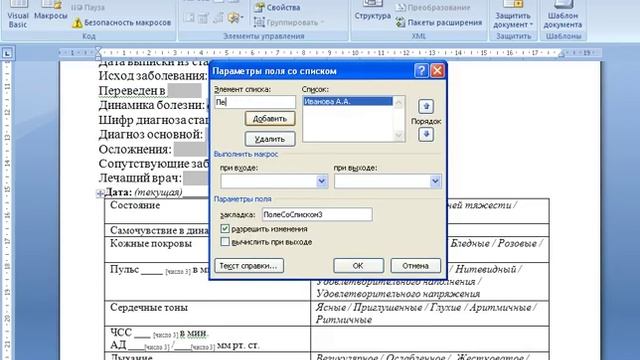Click the gray field after Переведен в

pyautogui.click(x=184, y=90)
